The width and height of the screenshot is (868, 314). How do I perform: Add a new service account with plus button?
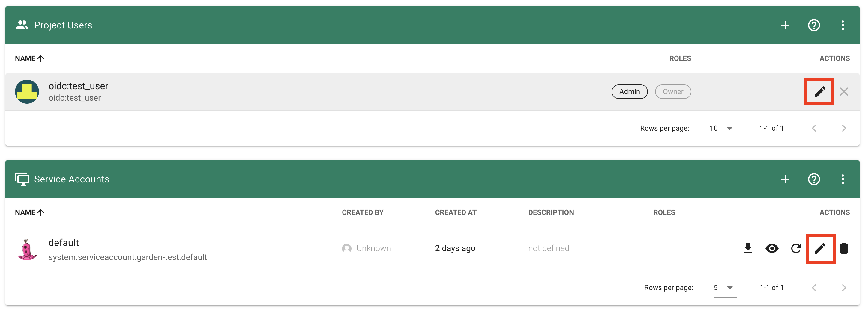(785, 179)
